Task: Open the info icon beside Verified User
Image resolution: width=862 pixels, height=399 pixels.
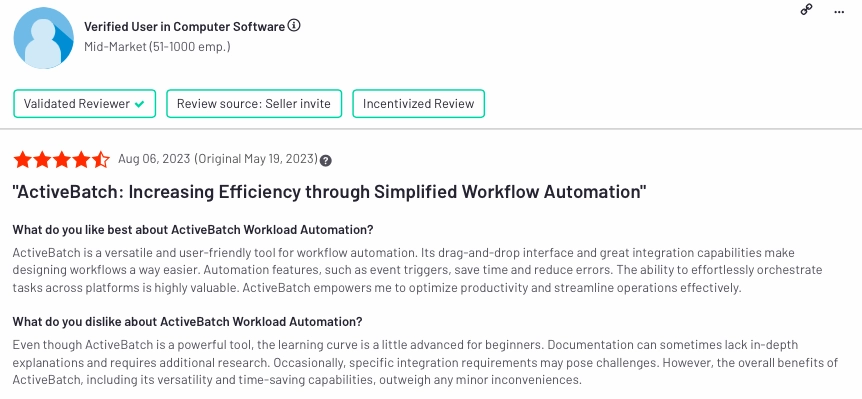Action: pyautogui.click(x=294, y=25)
